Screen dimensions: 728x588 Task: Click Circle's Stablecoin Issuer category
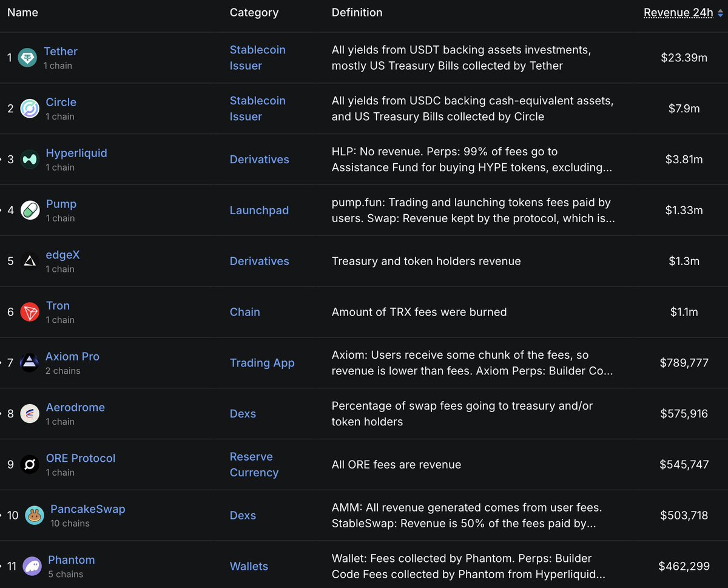coord(258,109)
